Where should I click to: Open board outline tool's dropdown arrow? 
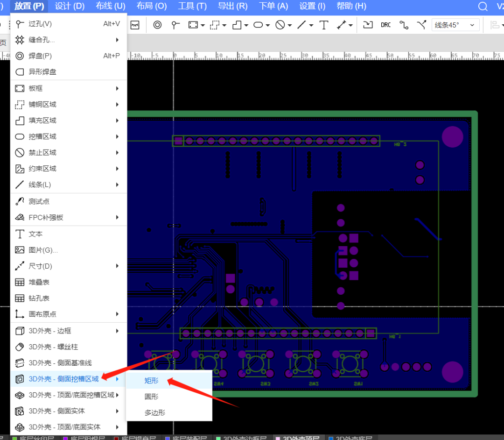click(x=203, y=25)
